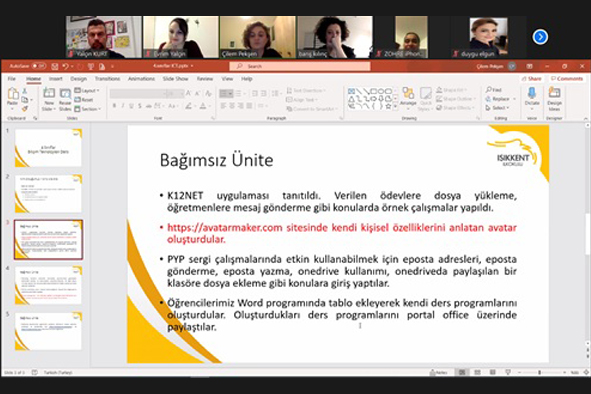Click the Share button
Viewport: 591px width, 394px height.
coord(531,79)
